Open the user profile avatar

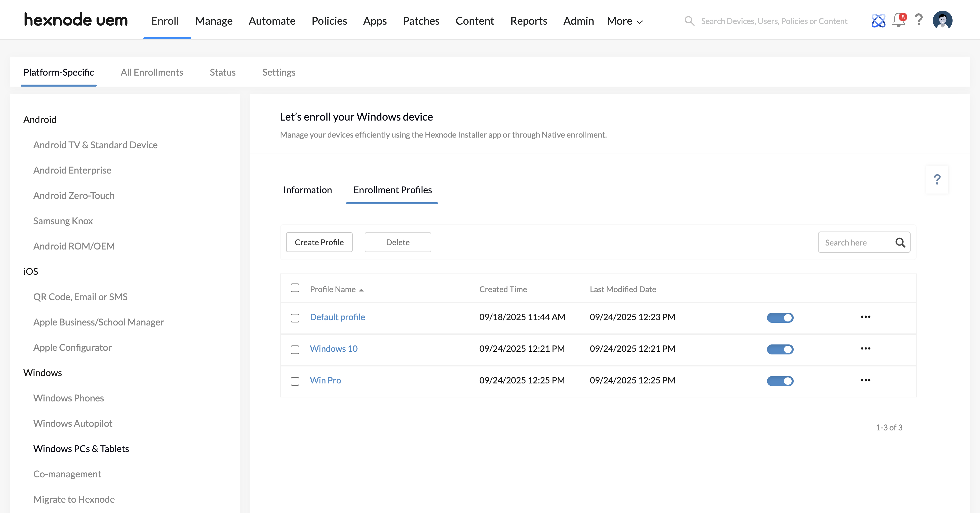(942, 20)
